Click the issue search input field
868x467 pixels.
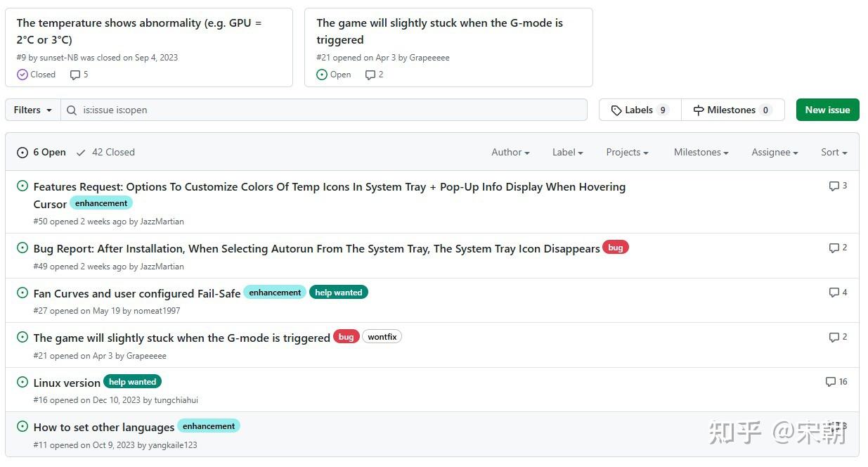click(x=330, y=110)
